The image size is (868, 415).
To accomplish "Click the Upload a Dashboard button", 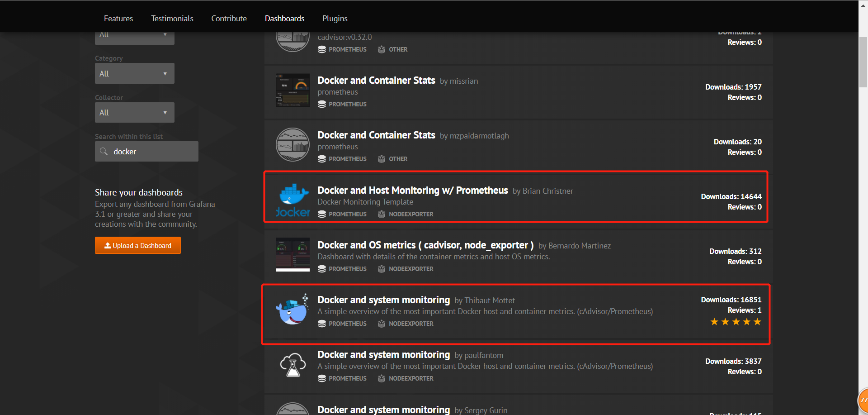I will pos(138,245).
